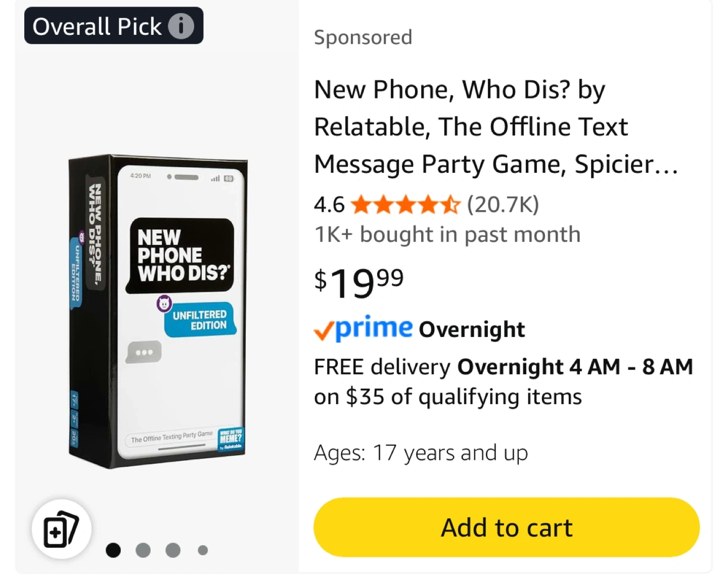Switch to the second image carousel dot
728x577 pixels.
[x=143, y=550]
